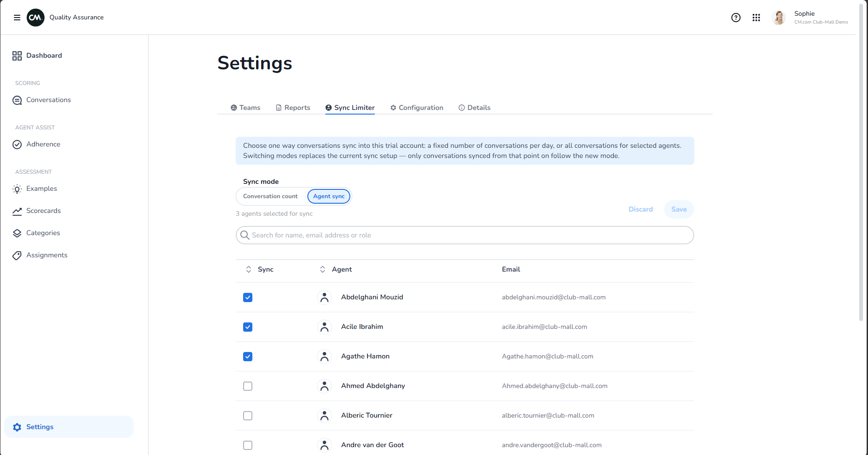The height and width of the screenshot is (455, 868).
Task: Sort table by Sync column arrows
Action: point(249,269)
